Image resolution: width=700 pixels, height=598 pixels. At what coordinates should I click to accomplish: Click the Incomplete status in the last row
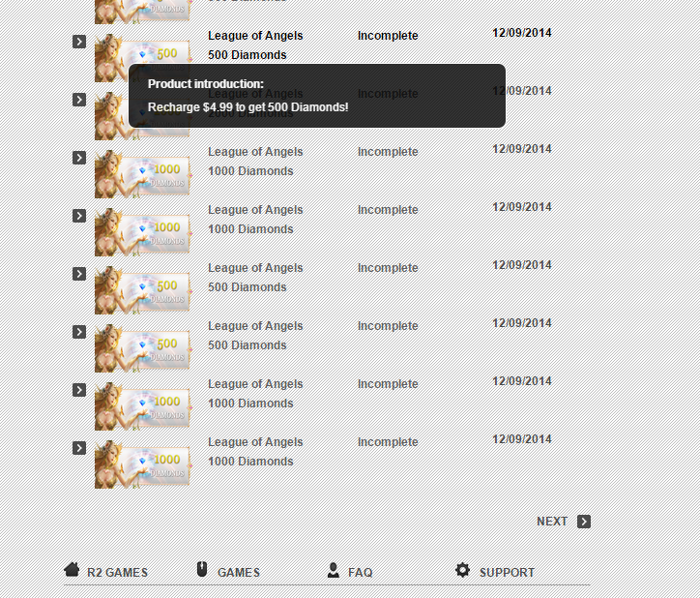click(388, 442)
